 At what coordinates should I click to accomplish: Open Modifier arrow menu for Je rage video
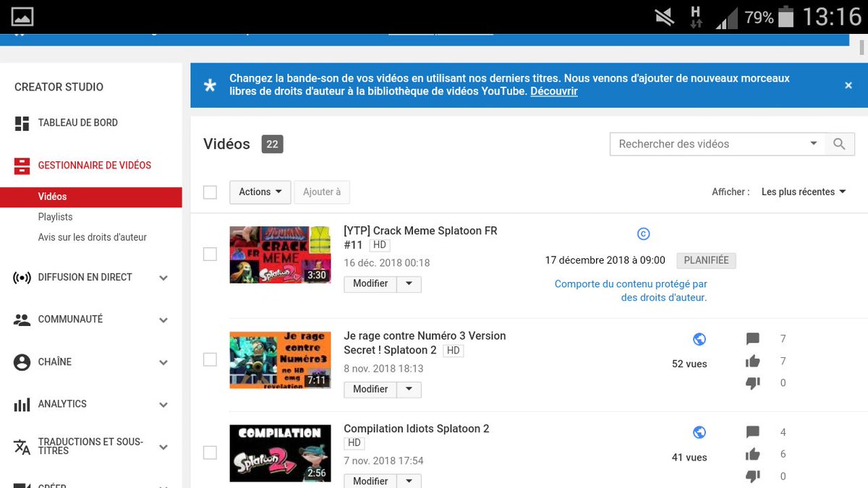[x=409, y=390]
